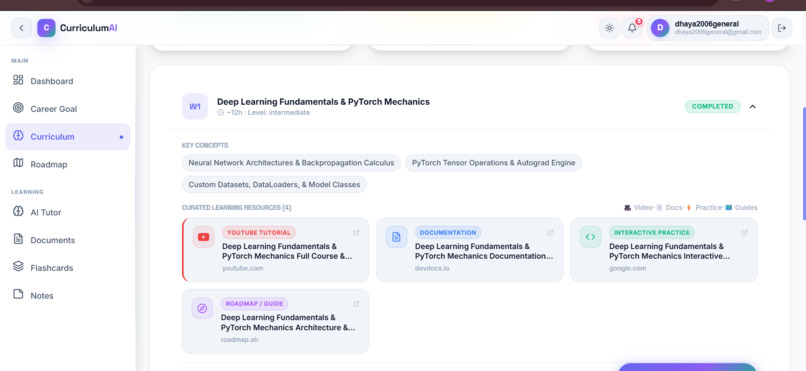
Task: Open YouTube tutorial external link icon
Action: [356, 233]
